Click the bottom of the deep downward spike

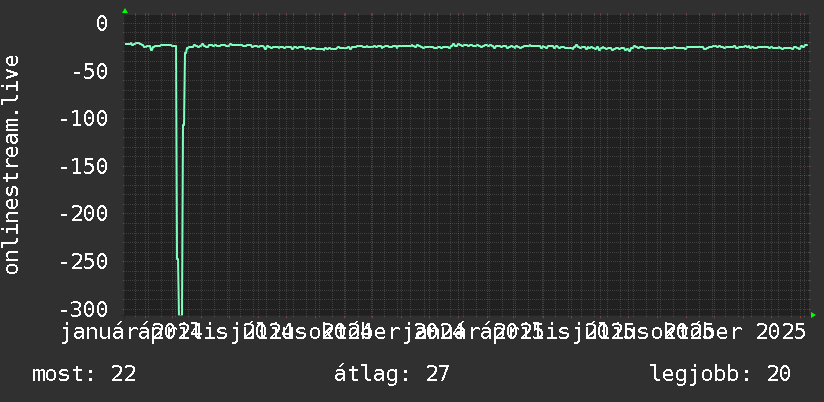(180, 313)
